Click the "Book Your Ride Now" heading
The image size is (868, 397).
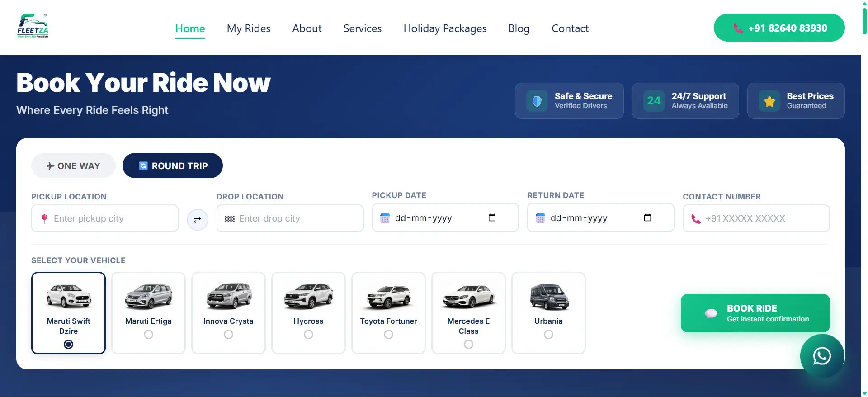click(x=143, y=83)
